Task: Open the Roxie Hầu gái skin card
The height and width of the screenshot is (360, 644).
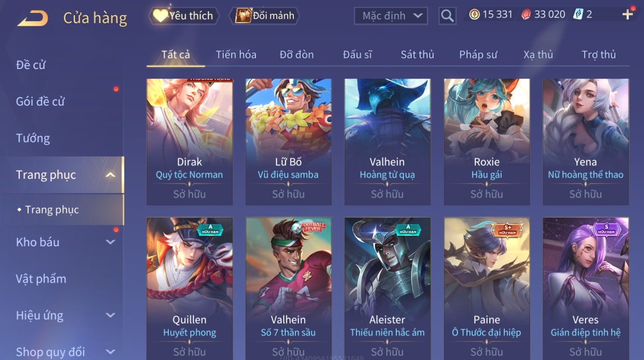Action: [487, 142]
